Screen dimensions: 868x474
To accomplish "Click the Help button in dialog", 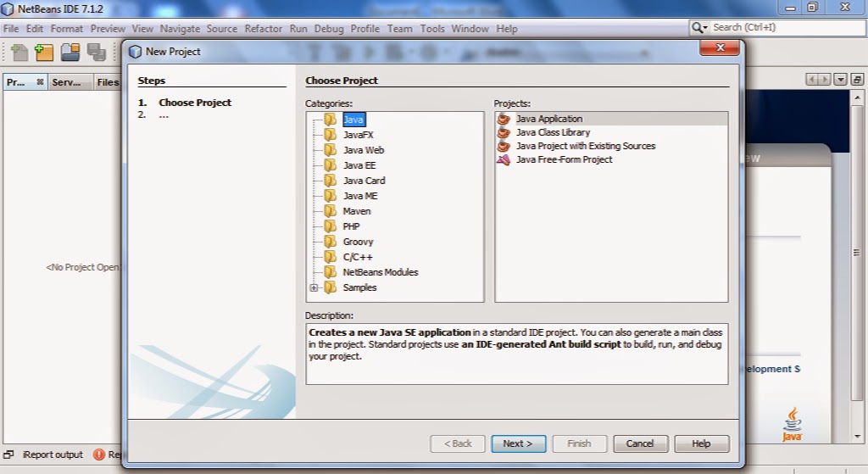I will [701, 443].
